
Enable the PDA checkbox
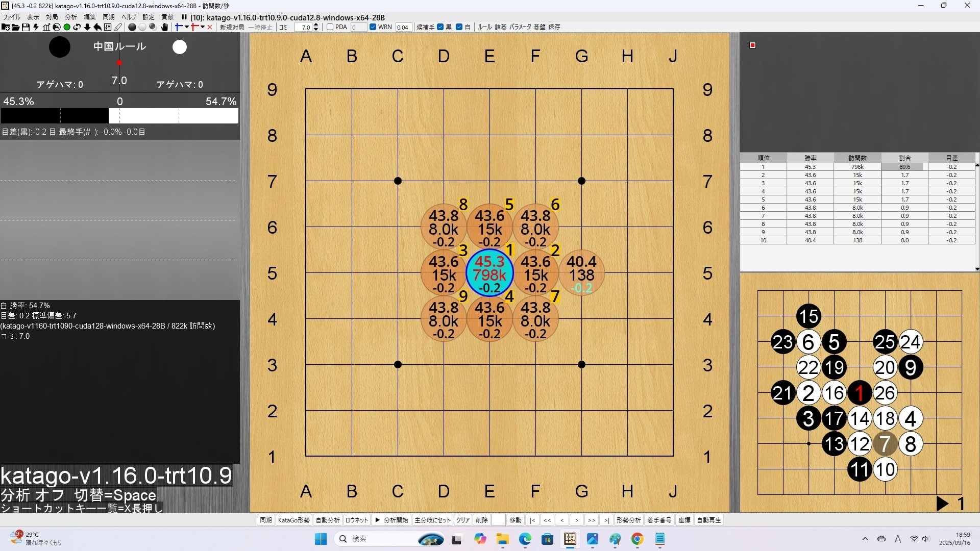pos(330,27)
